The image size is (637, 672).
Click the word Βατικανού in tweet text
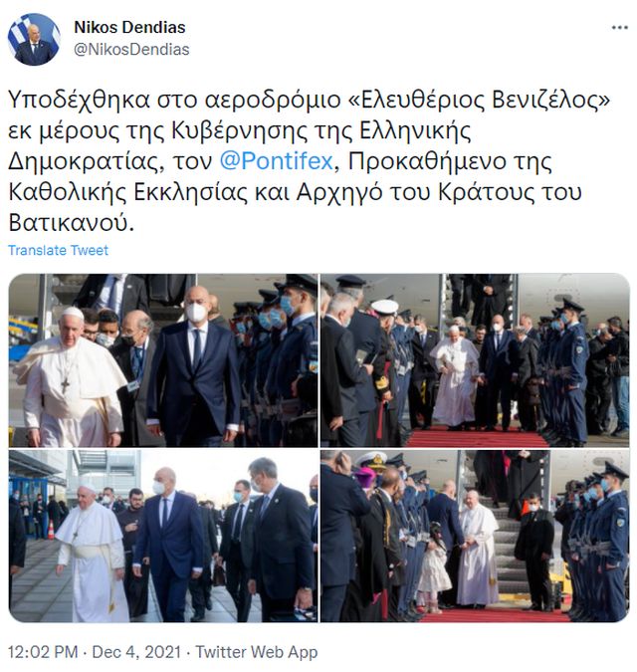click(69, 223)
